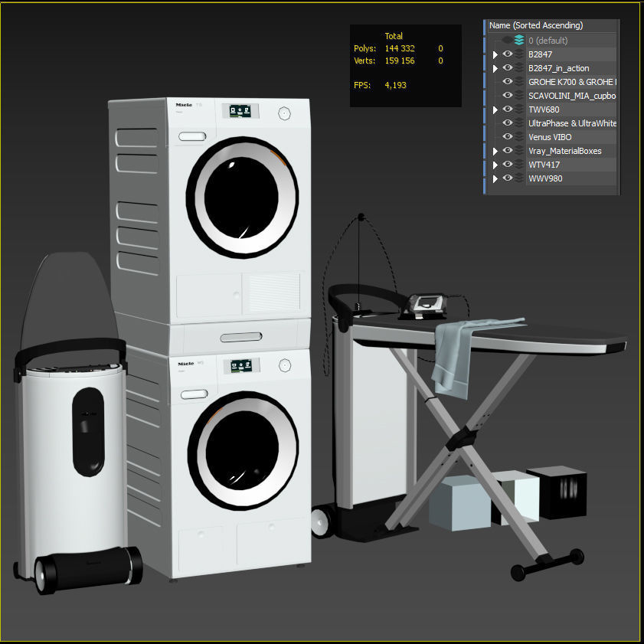644x644 pixels.
Task: Click the layer icon next to WTV417
Action: [518, 164]
